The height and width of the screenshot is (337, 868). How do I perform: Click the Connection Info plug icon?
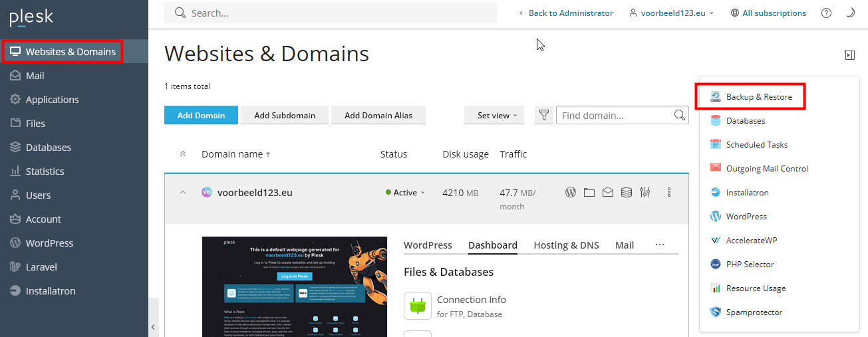tap(418, 306)
